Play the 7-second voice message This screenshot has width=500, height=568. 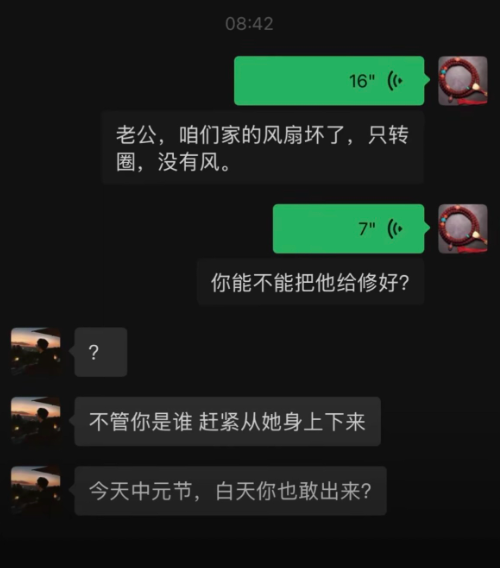tap(349, 229)
